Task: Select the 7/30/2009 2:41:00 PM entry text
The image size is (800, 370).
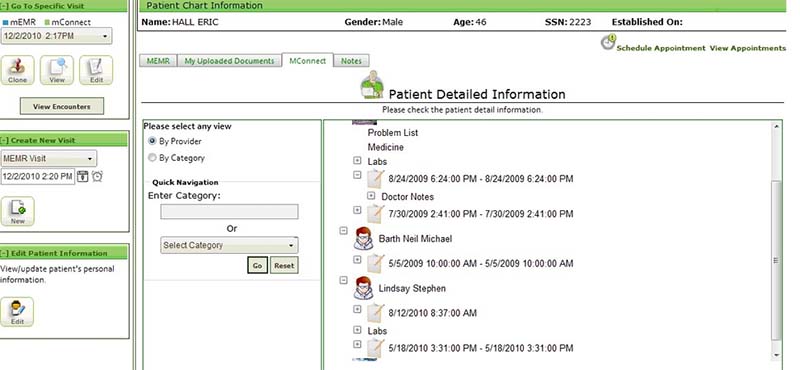Action: pos(481,214)
